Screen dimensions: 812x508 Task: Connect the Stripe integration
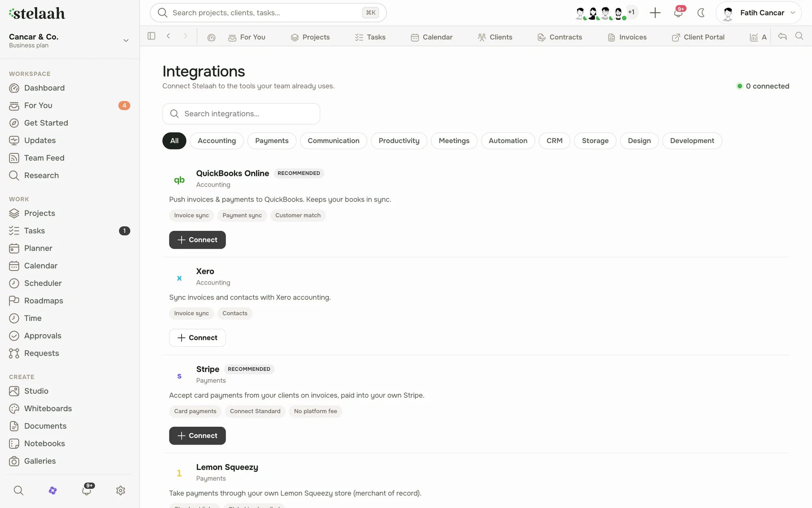(x=197, y=436)
